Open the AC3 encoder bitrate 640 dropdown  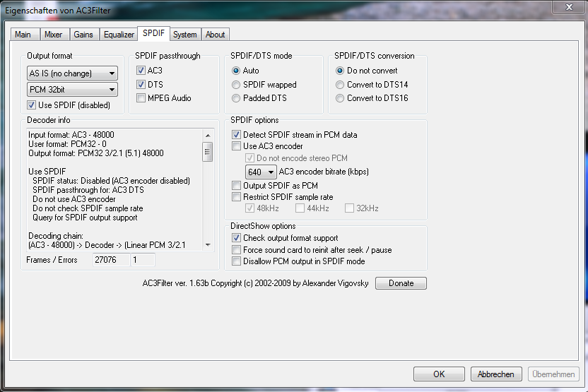(x=261, y=172)
